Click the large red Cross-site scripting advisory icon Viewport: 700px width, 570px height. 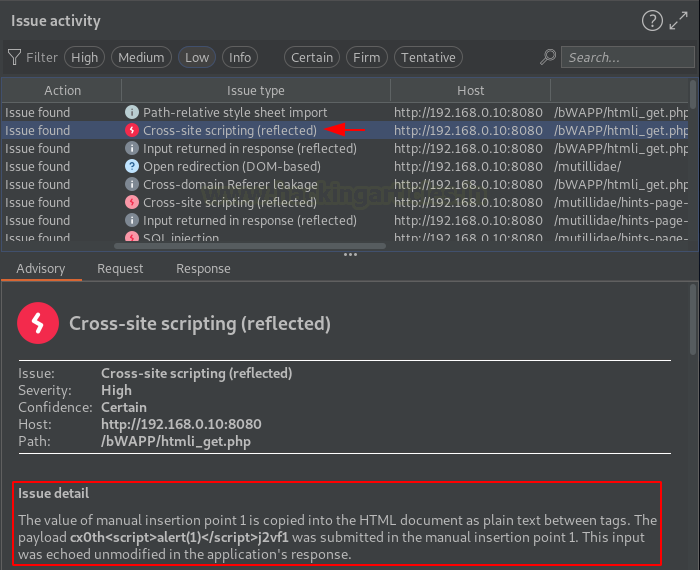[38, 323]
